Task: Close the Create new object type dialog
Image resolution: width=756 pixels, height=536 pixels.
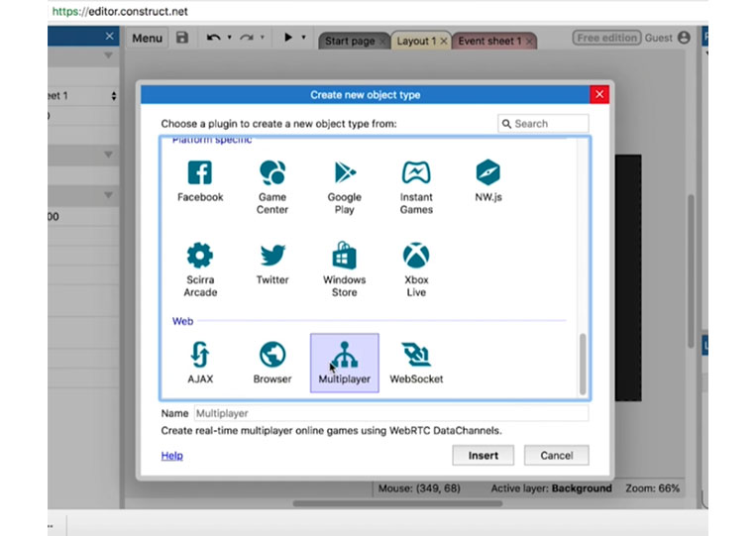Action: [x=599, y=94]
